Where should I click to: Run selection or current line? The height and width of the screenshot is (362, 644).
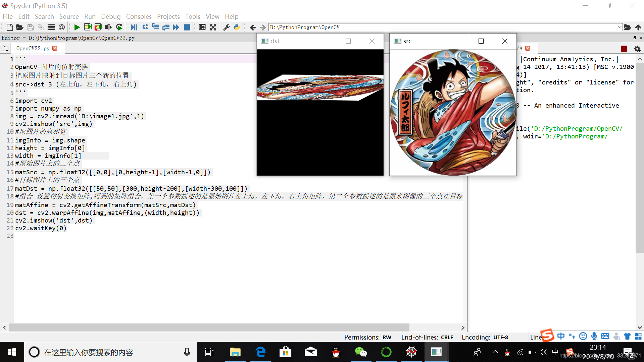[108, 27]
